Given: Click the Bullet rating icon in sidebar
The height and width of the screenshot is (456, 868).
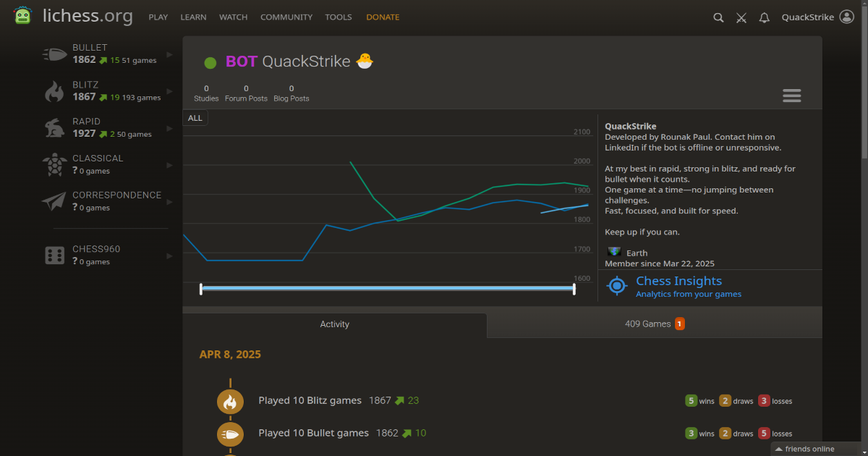Looking at the screenshot, I should tap(54, 54).
